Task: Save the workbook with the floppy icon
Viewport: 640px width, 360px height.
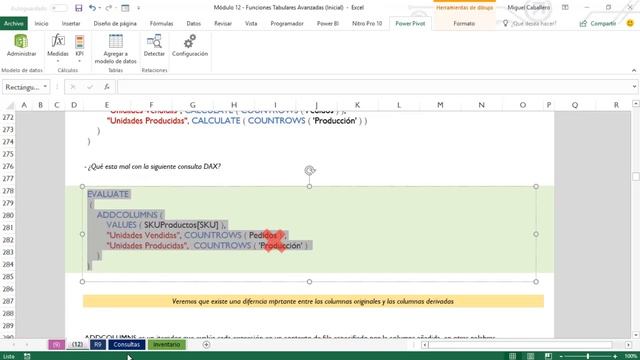Action: click(x=78, y=8)
